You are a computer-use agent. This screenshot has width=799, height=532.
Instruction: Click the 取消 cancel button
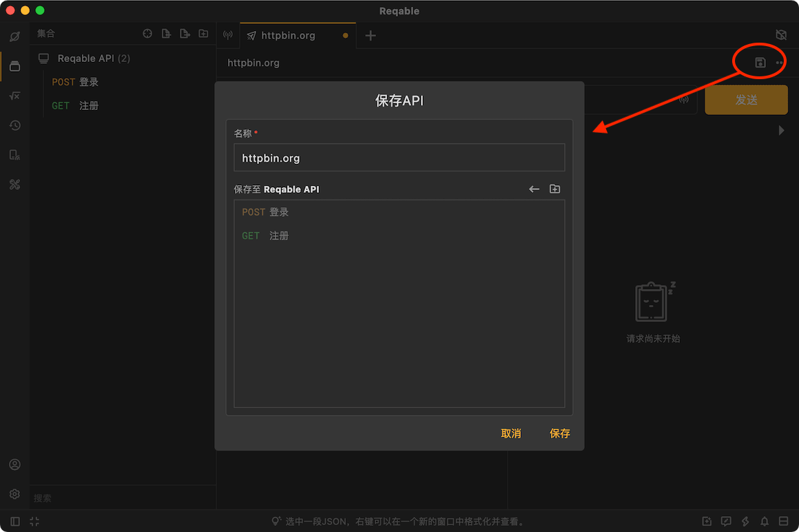click(510, 433)
